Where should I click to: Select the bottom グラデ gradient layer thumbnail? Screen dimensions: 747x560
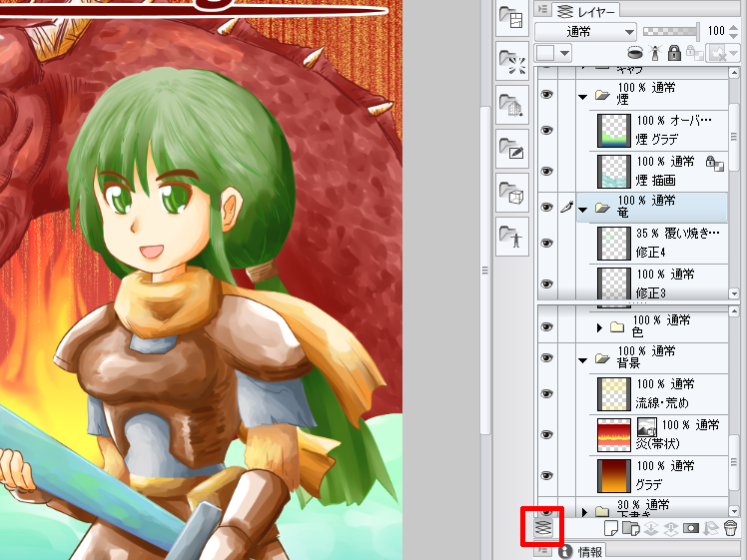pyautogui.click(x=614, y=476)
